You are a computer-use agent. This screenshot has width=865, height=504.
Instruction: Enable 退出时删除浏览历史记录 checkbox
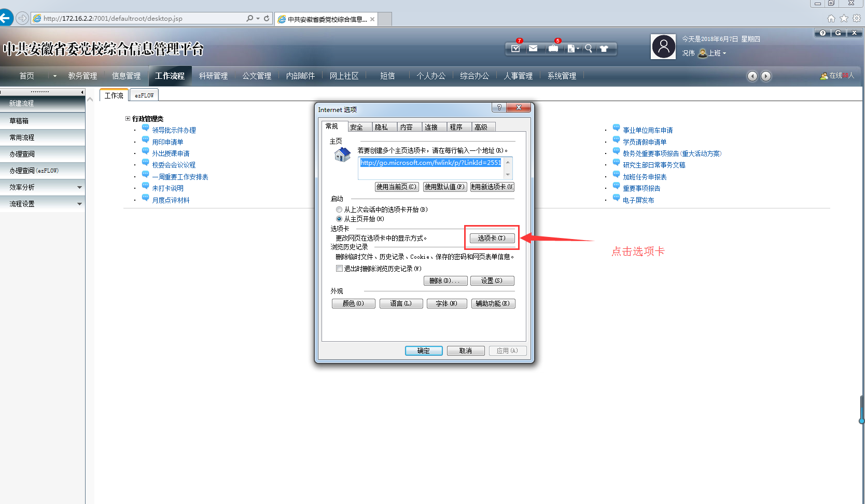(339, 269)
